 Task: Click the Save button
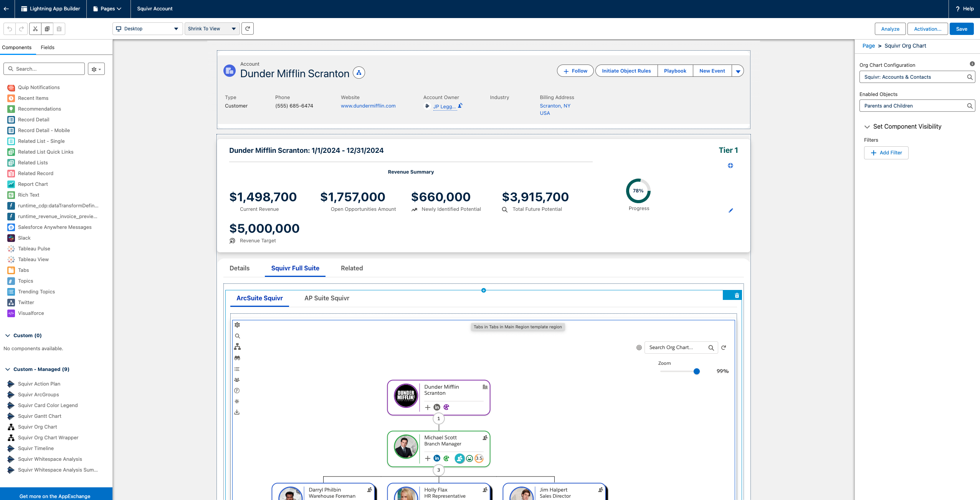[962, 29]
